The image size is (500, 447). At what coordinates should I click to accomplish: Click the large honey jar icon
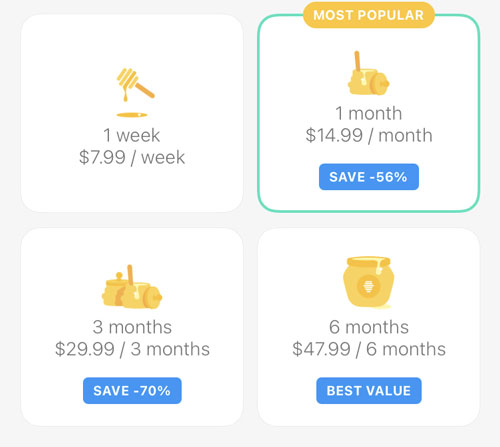[x=369, y=282]
